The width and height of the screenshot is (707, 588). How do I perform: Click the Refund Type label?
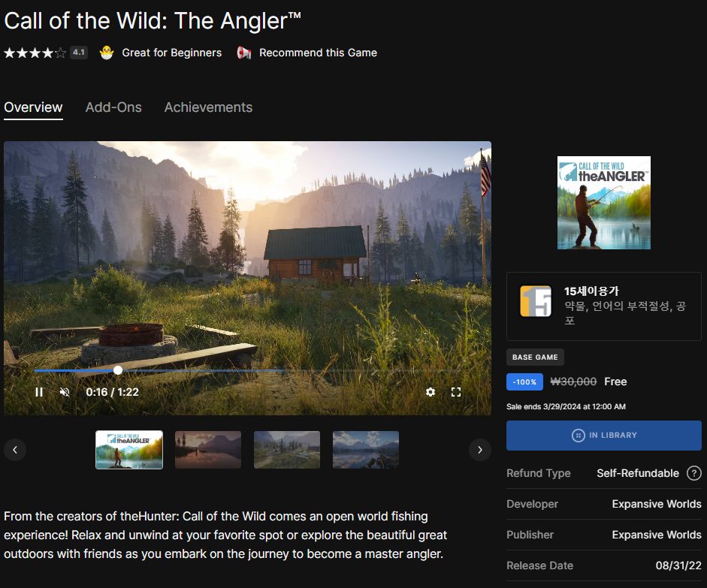(539, 473)
